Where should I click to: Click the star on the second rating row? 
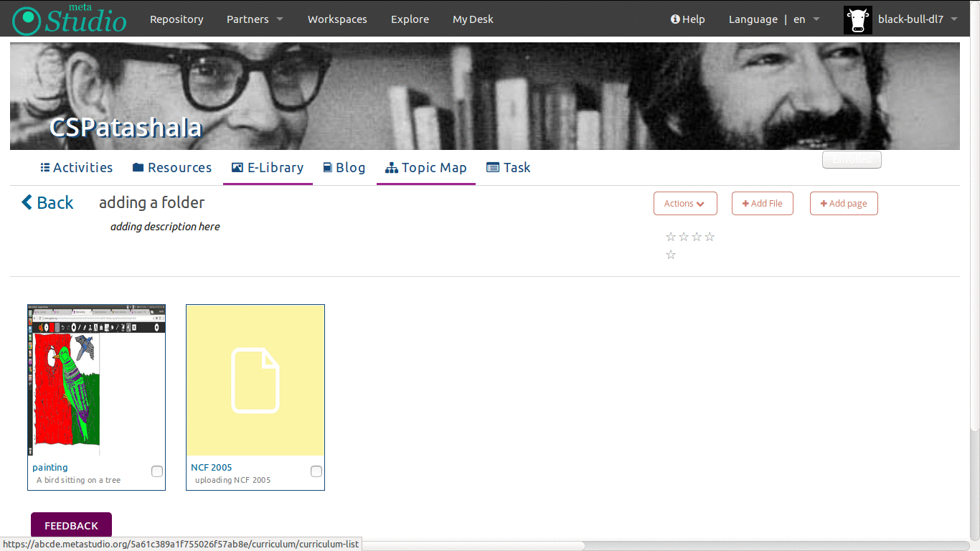coord(671,255)
